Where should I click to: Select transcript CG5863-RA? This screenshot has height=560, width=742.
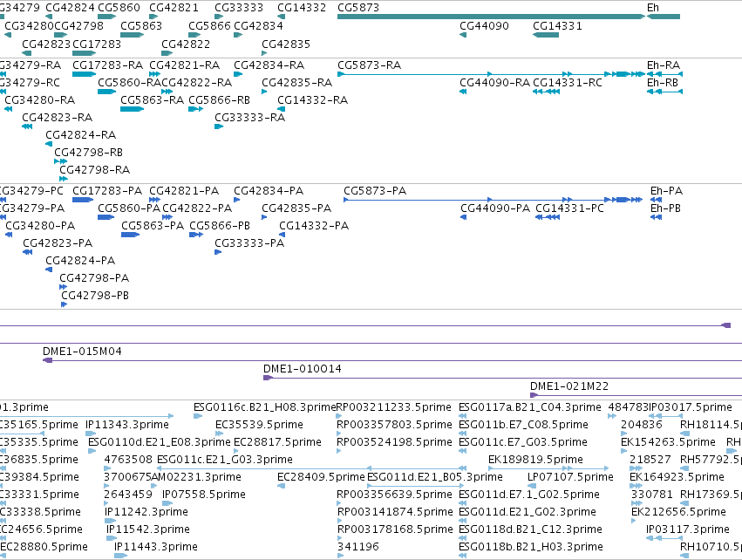coord(132,109)
